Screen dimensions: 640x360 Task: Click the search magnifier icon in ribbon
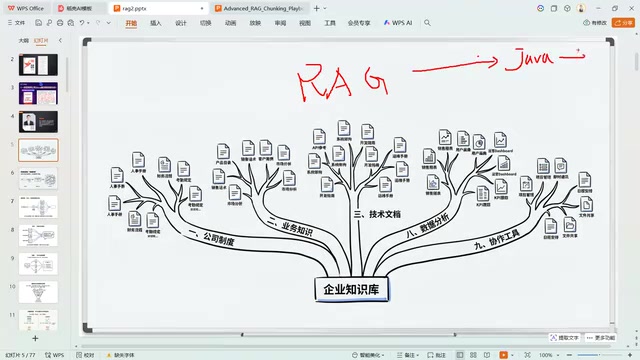[427, 23]
